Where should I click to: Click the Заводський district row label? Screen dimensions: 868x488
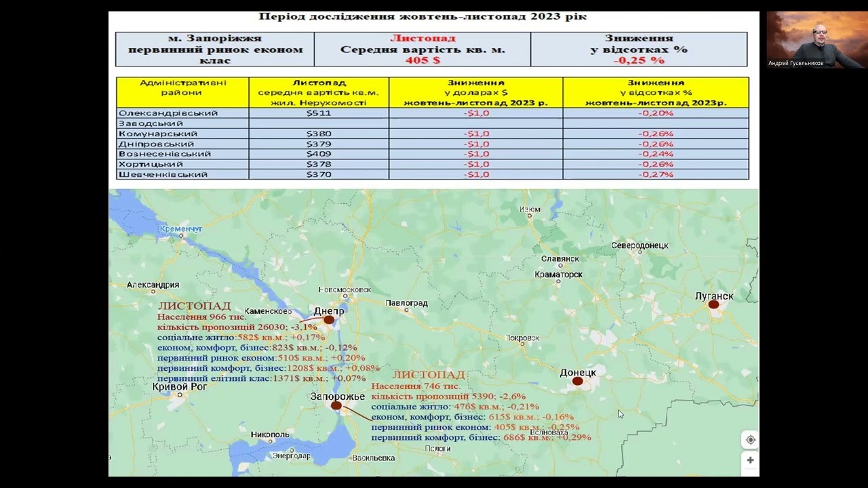point(151,123)
